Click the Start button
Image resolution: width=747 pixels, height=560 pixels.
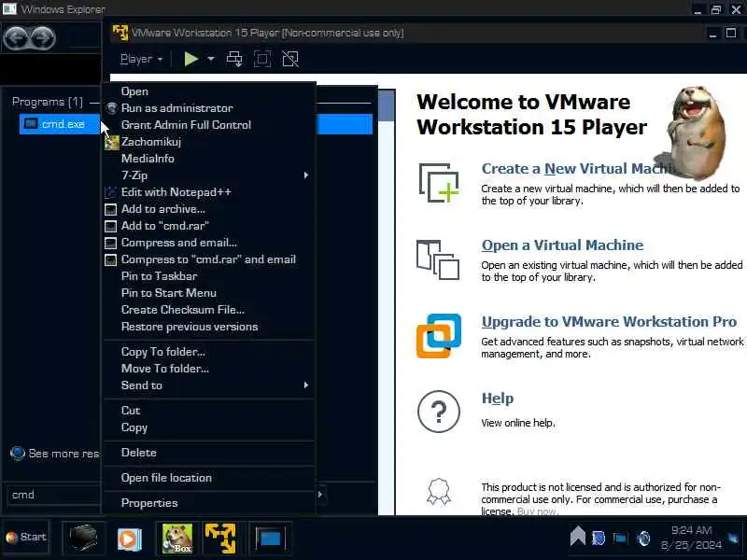click(26, 538)
